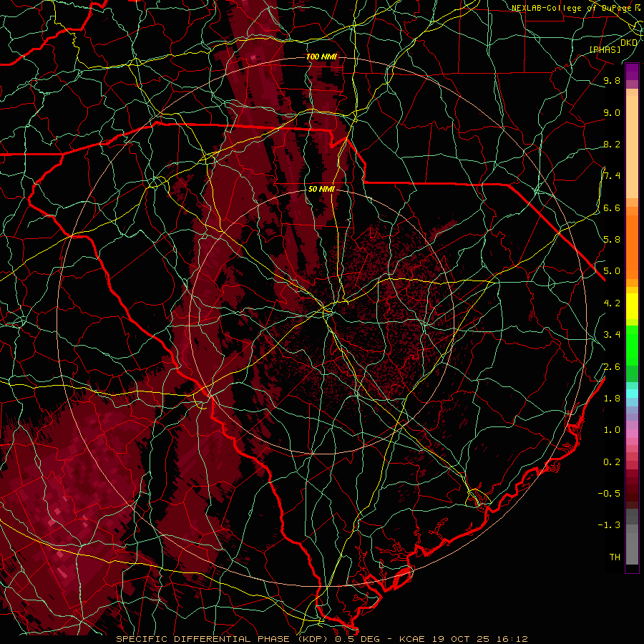644x644 pixels.
Task: Click the 0.2 legend value
Action: [612, 462]
